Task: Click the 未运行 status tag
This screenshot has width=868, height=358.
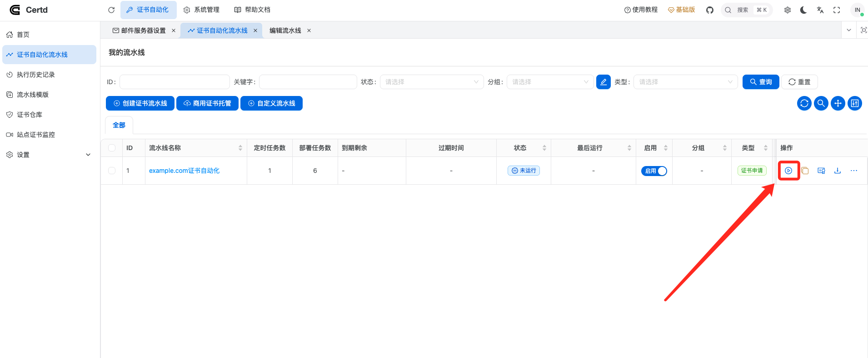Action: point(524,171)
